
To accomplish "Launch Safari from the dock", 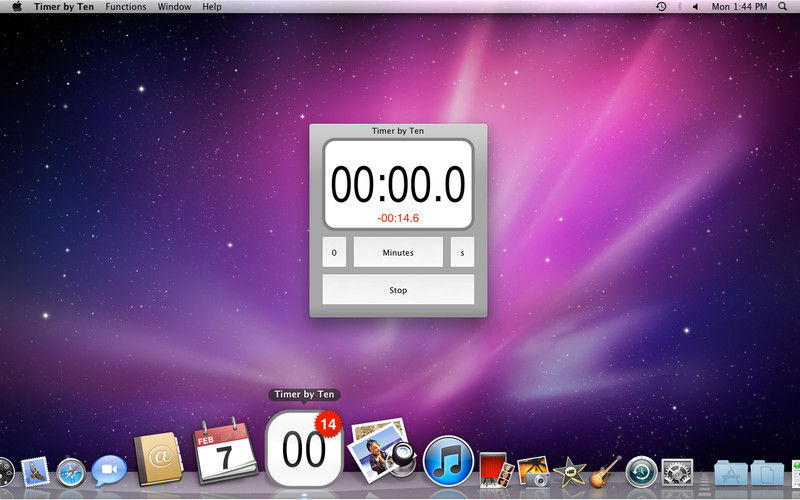I will pos(72,471).
